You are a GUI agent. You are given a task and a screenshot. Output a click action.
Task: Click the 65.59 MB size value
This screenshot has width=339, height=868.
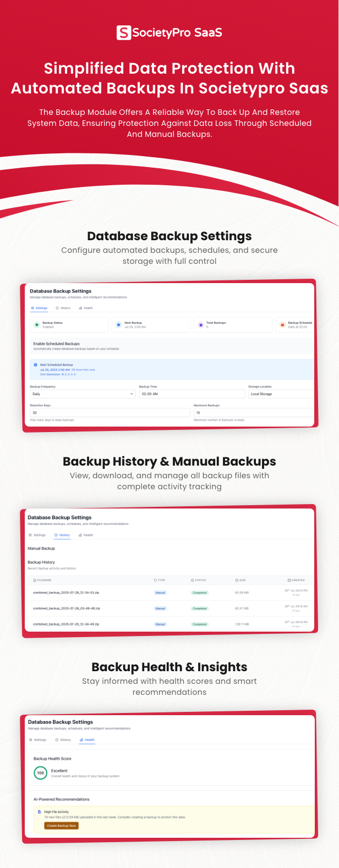tap(242, 593)
